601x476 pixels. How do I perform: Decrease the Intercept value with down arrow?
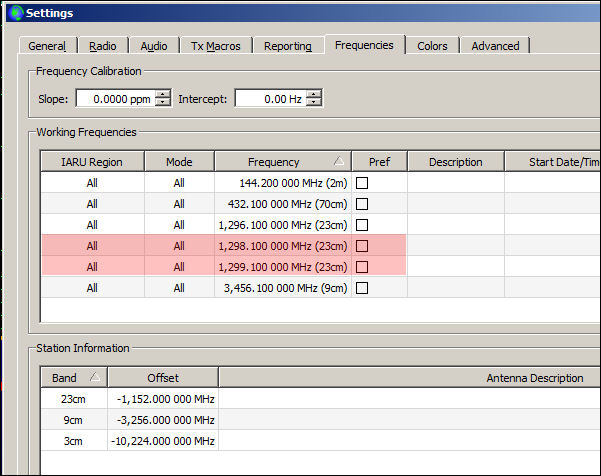point(314,103)
